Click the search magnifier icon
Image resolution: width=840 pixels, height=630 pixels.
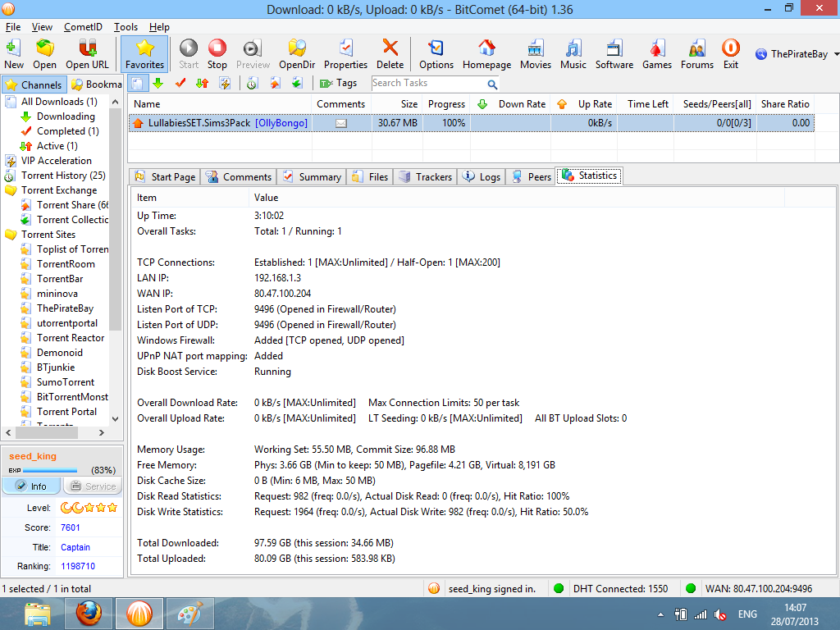click(492, 84)
